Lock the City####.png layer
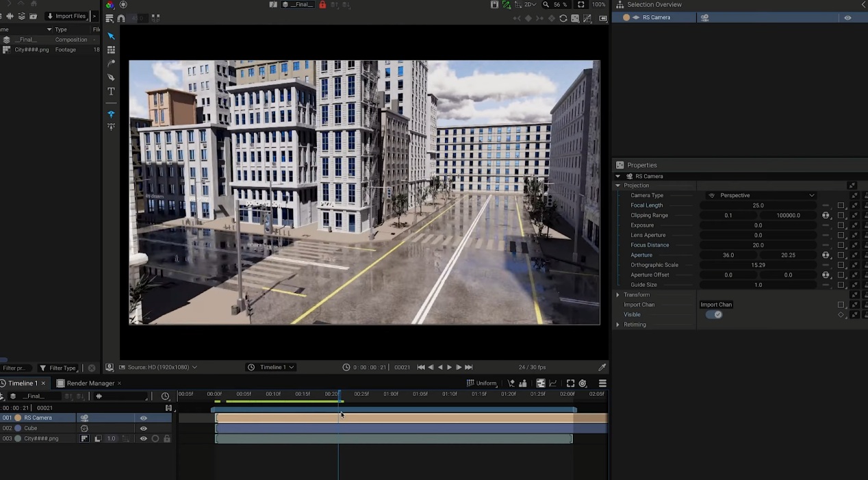The image size is (868, 480). 166,439
